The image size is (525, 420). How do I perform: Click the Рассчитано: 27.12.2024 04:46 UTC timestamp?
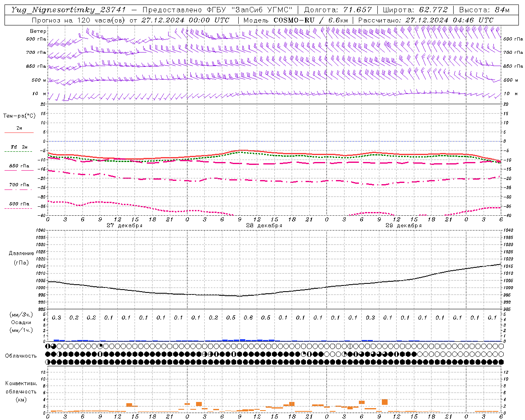point(426,20)
